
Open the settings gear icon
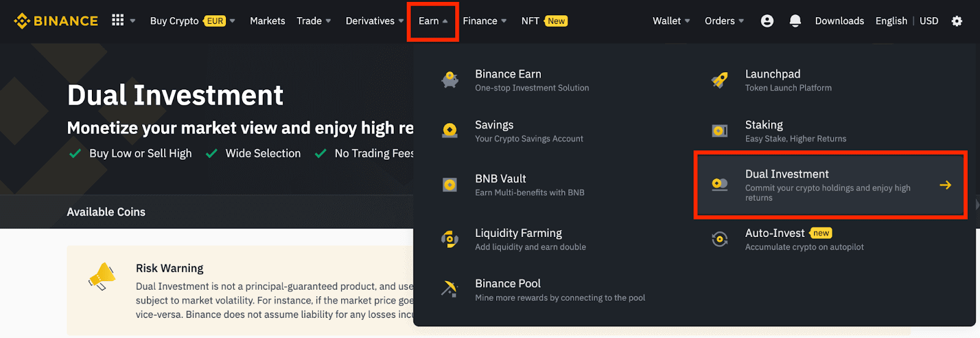(x=957, y=21)
